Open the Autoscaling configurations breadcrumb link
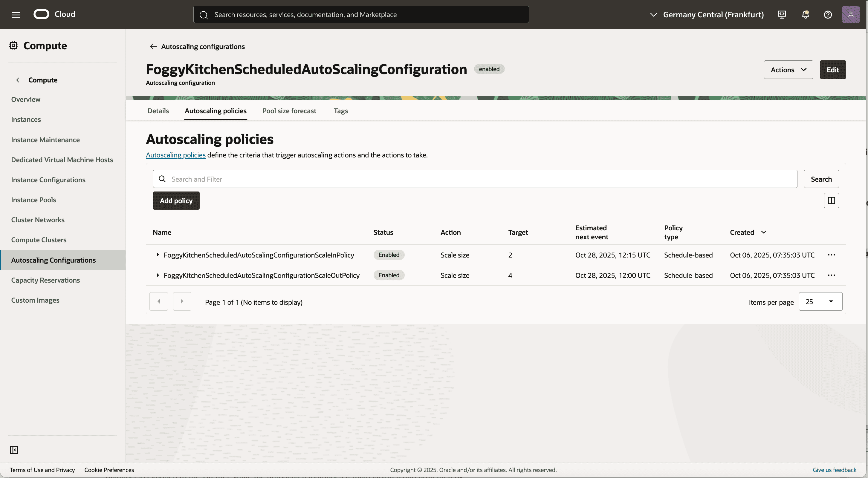This screenshot has width=868, height=478. pos(203,47)
